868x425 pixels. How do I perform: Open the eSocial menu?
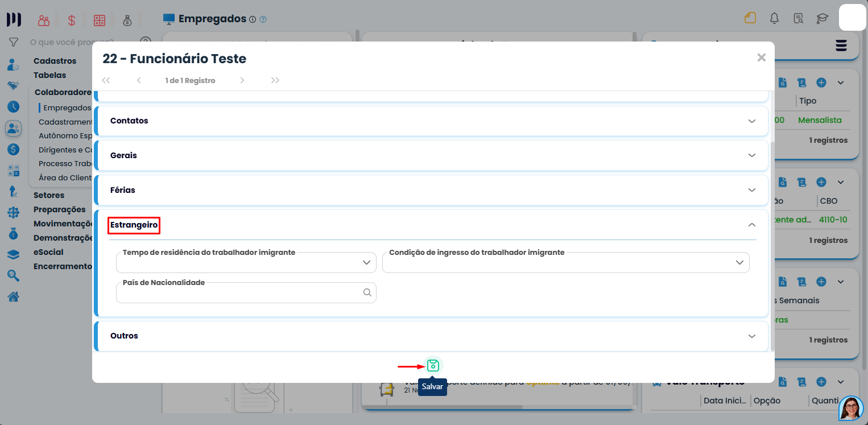coord(48,252)
